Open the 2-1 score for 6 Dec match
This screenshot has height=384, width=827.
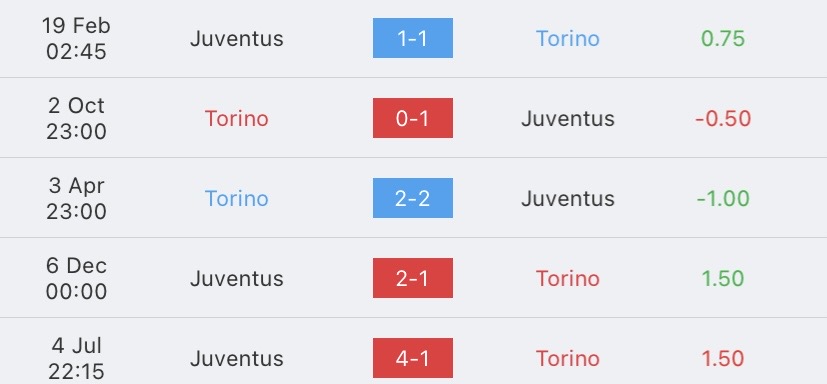[412, 278]
